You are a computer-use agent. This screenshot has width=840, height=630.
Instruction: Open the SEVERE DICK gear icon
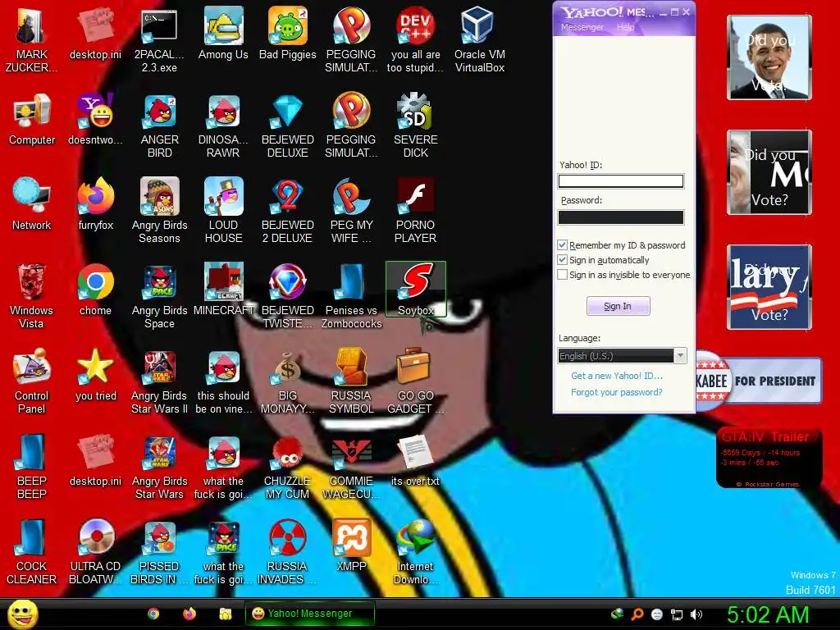(416, 126)
